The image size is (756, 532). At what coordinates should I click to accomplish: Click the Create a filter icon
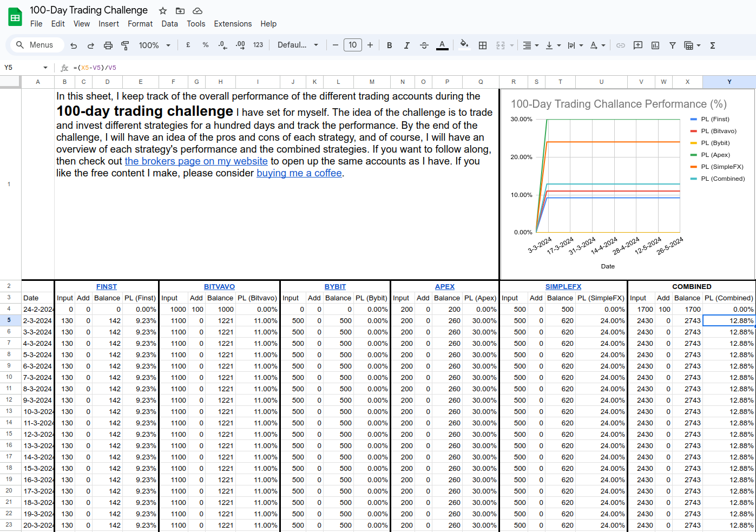[x=673, y=45]
